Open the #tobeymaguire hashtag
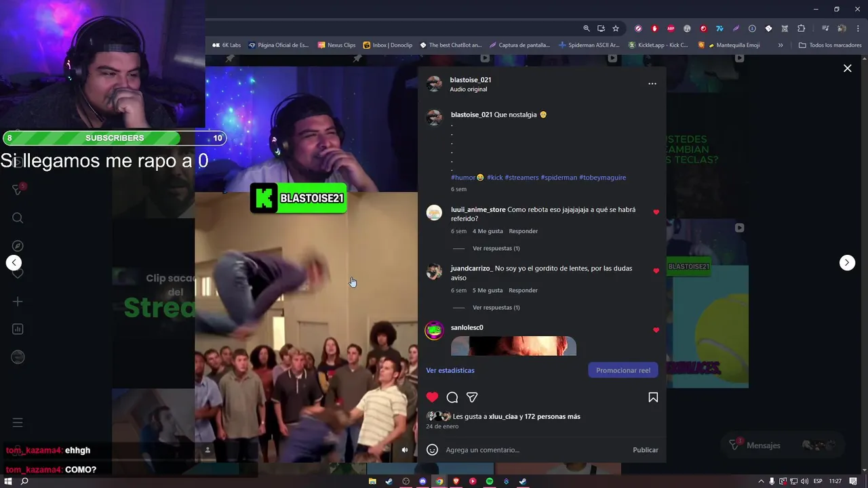Screen dimensions: 868x488 pyautogui.click(x=602, y=178)
